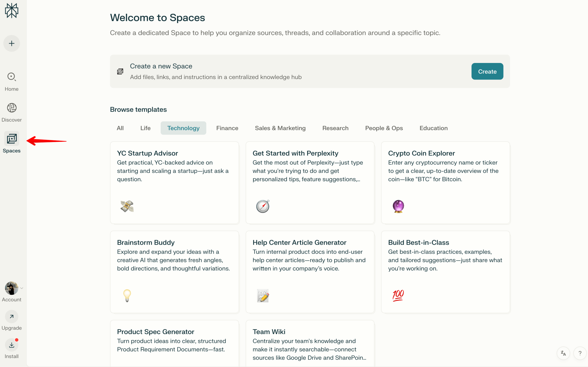Open Get Started with Perplexity template title
The width and height of the screenshot is (588, 367).
295,153
